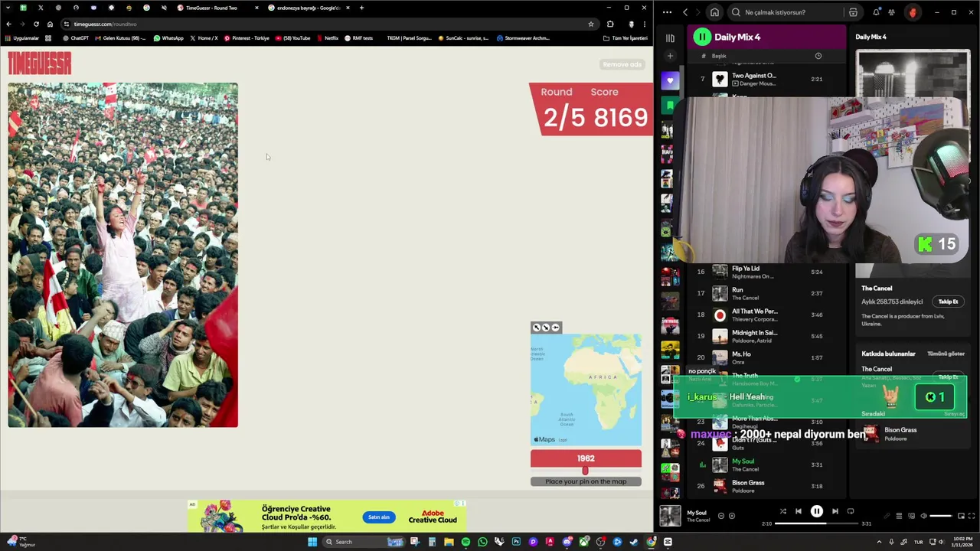
Task: Open Spotify mini player
Action: (x=961, y=516)
